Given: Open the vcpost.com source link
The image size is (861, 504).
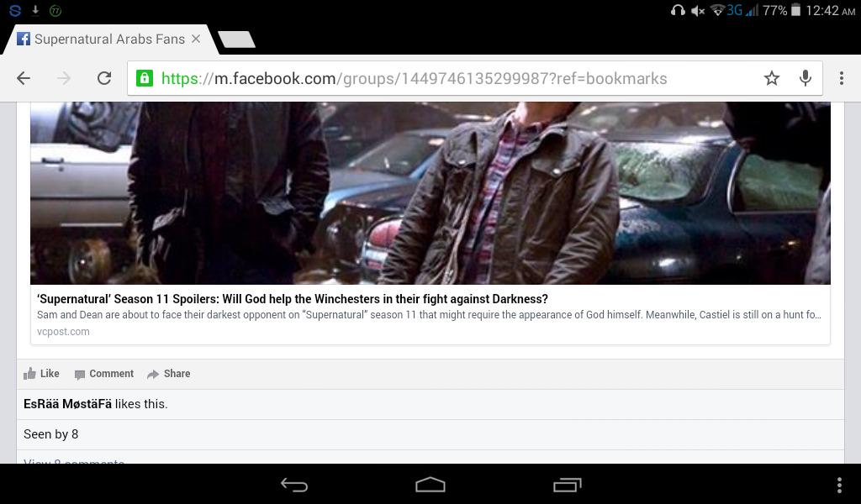Looking at the screenshot, I should [63, 331].
